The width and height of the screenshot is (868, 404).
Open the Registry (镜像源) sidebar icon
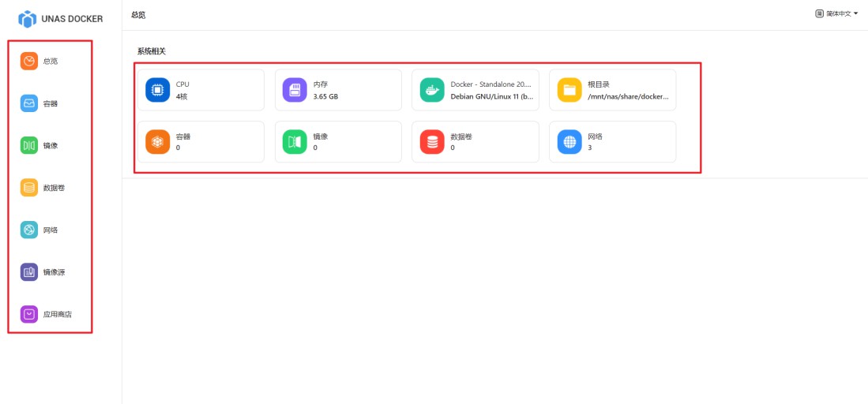[29, 272]
